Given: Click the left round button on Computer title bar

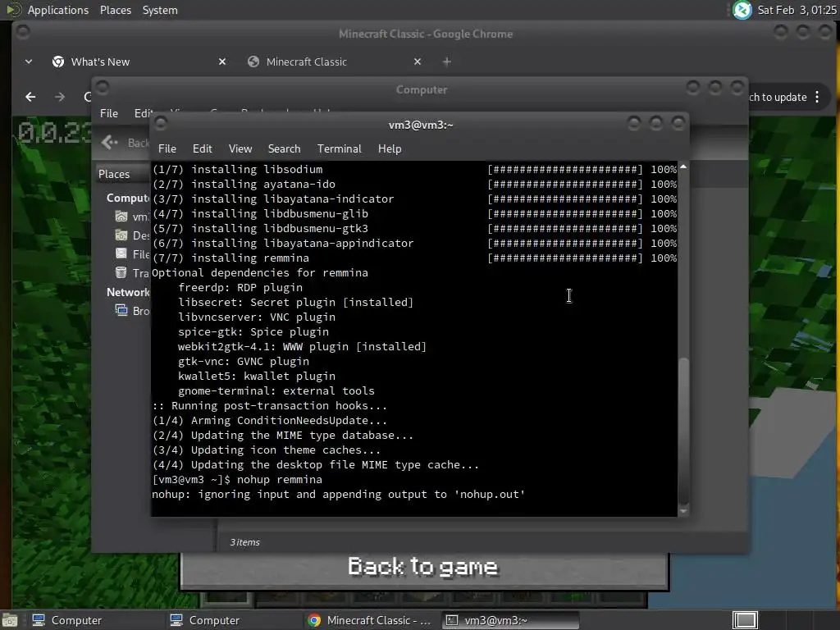Looking at the screenshot, I should coord(103,87).
